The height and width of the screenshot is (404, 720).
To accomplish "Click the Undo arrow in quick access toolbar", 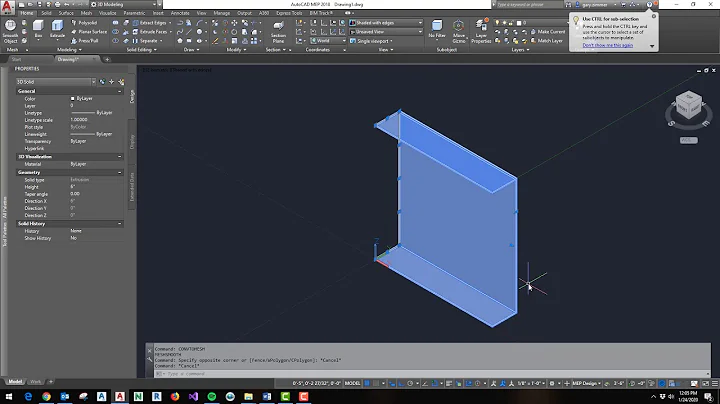I will point(67,5).
